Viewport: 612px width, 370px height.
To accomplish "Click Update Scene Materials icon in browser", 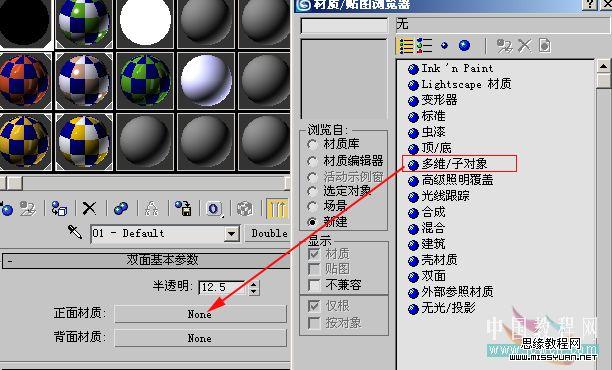I will 504,46.
